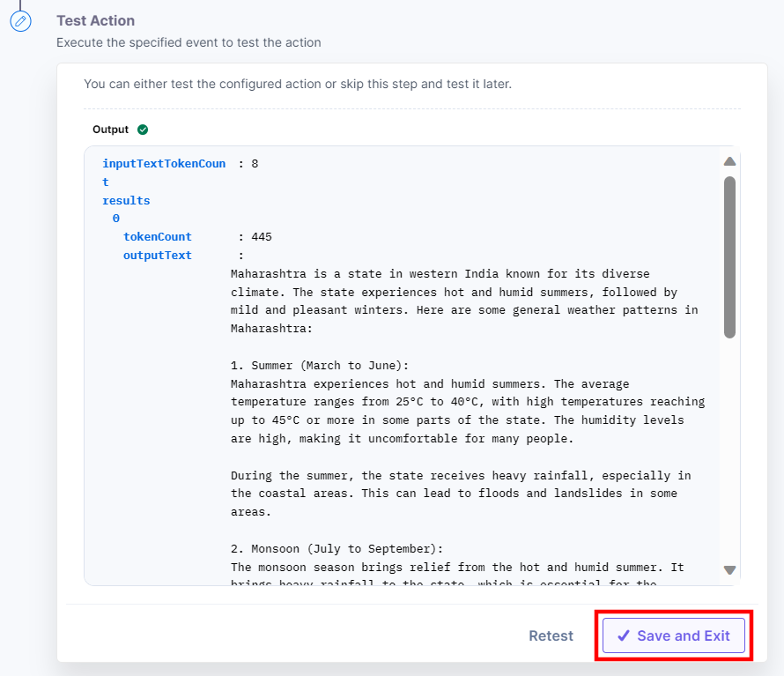Click the Save and Exit button
784x676 pixels.
pyautogui.click(x=674, y=636)
